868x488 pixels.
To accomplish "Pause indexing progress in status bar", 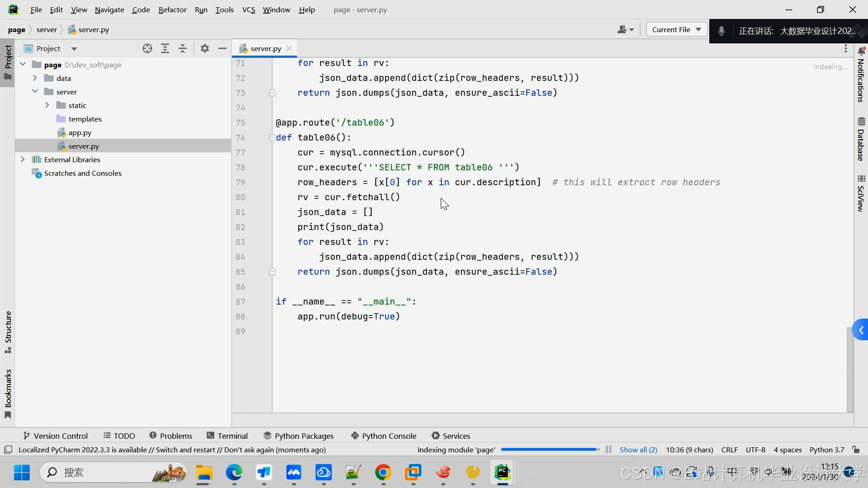I will 609,450.
